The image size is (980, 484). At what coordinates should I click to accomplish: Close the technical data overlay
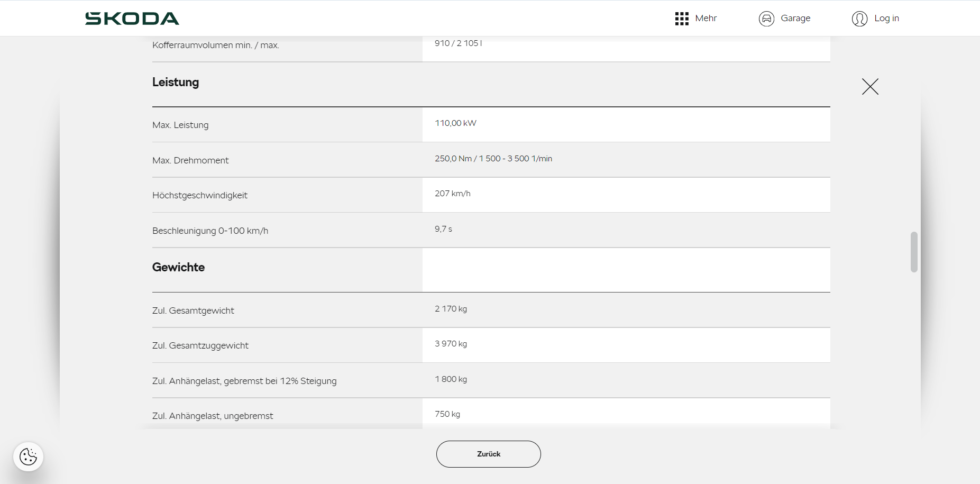(x=870, y=87)
